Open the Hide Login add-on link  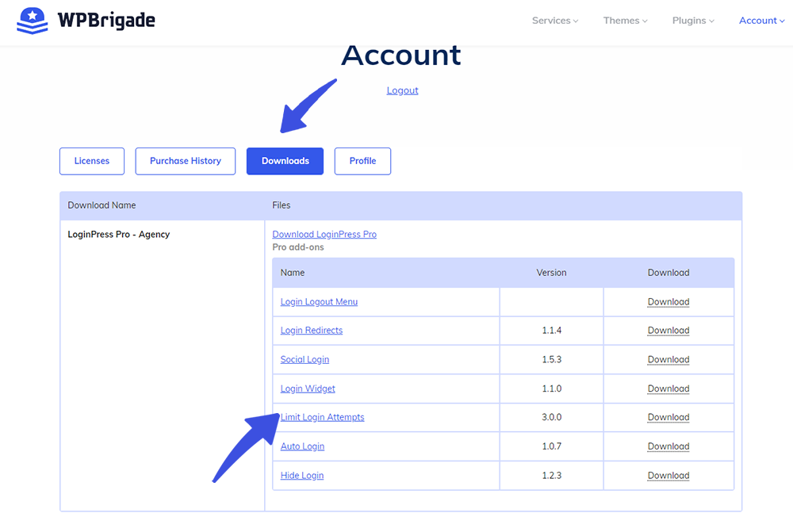(x=302, y=476)
